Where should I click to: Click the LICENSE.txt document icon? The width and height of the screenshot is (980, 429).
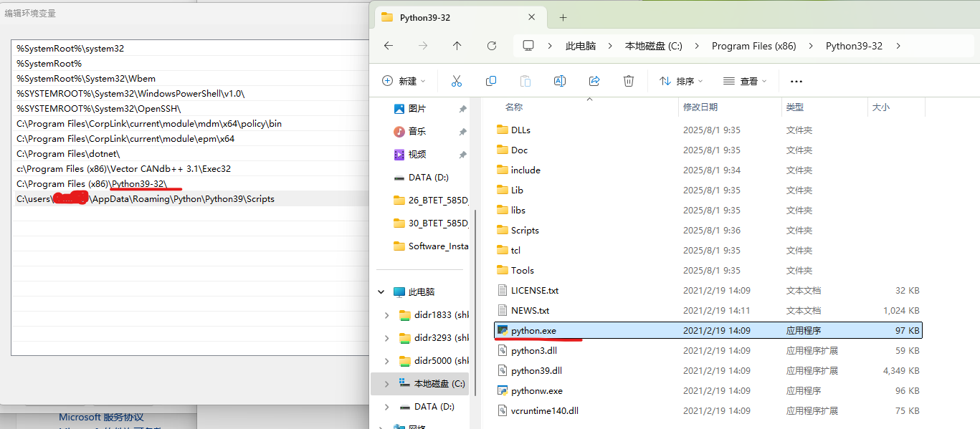point(502,291)
